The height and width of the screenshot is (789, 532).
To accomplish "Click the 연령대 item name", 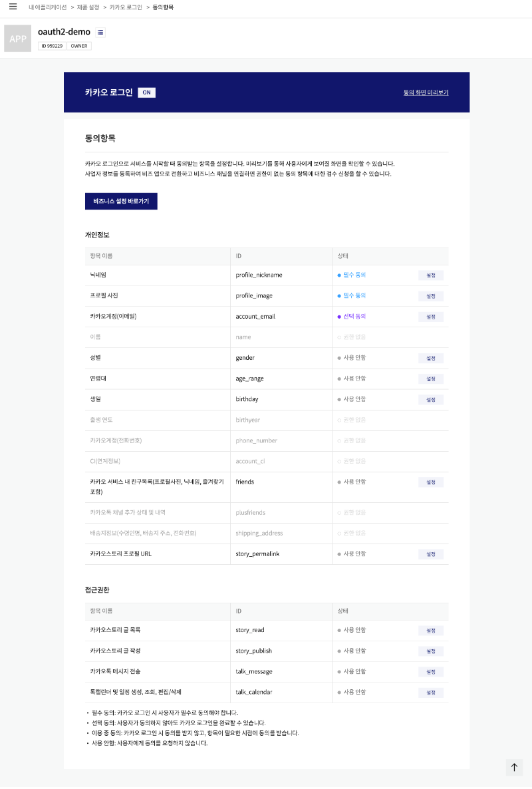I will pyautogui.click(x=98, y=379).
